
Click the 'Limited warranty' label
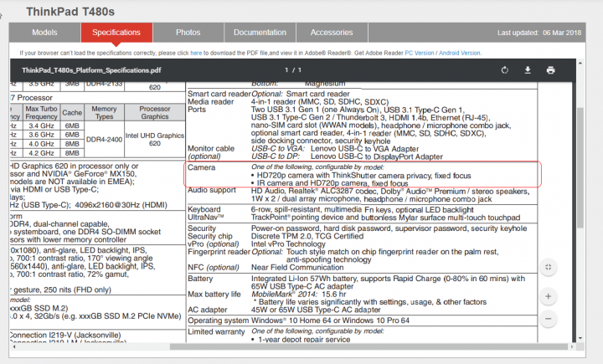tap(216, 331)
